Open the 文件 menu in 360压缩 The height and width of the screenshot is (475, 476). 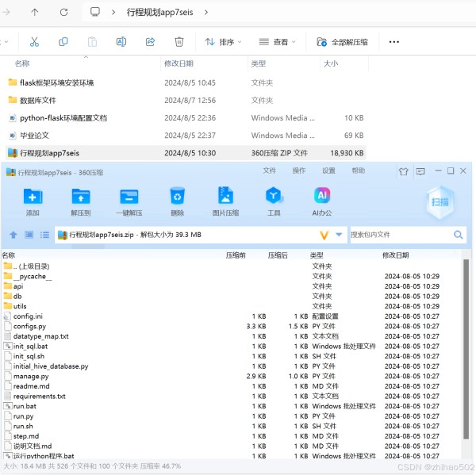269,170
